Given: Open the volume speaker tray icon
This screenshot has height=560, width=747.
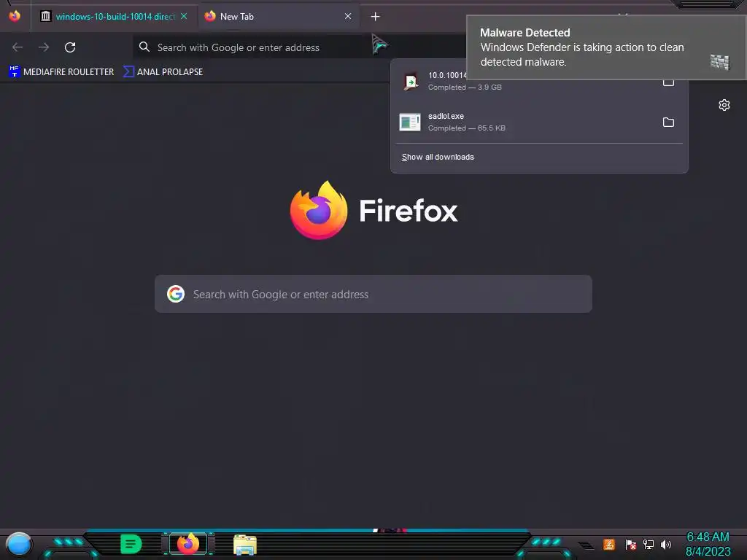Looking at the screenshot, I should point(665,544).
